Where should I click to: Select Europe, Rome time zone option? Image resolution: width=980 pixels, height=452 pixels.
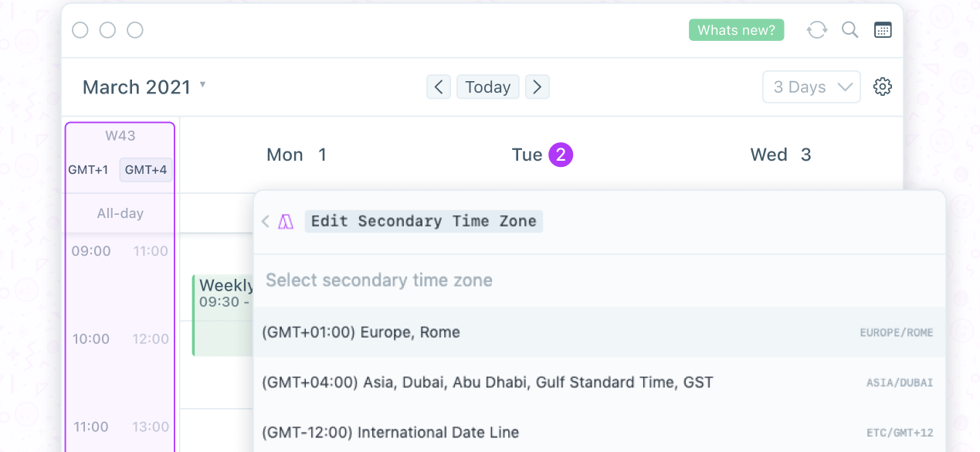click(x=599, y=332)
